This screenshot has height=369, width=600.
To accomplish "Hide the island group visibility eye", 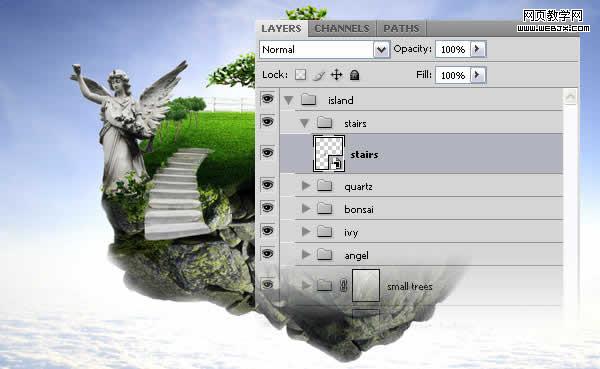I will 267,99.
